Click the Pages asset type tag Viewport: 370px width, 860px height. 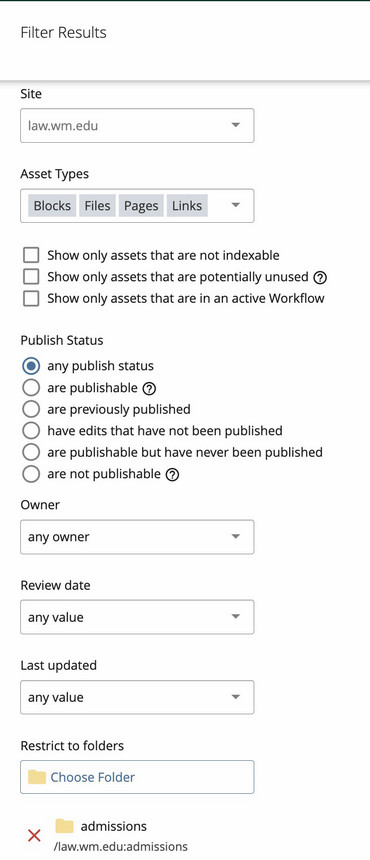(141, 206)
